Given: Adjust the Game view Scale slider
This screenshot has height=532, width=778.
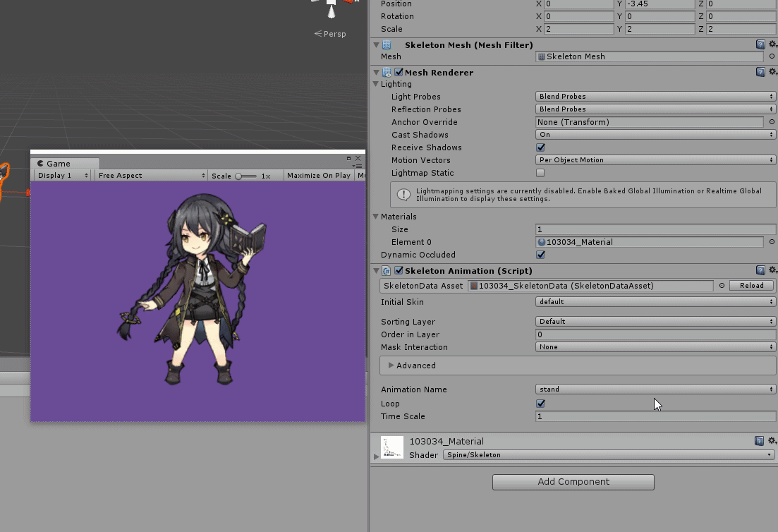Looking at the screenshot, I should (246, 176).
